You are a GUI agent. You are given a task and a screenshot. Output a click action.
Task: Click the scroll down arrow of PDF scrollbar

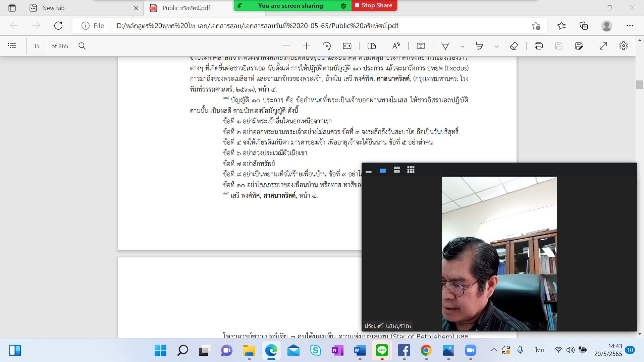640,334
